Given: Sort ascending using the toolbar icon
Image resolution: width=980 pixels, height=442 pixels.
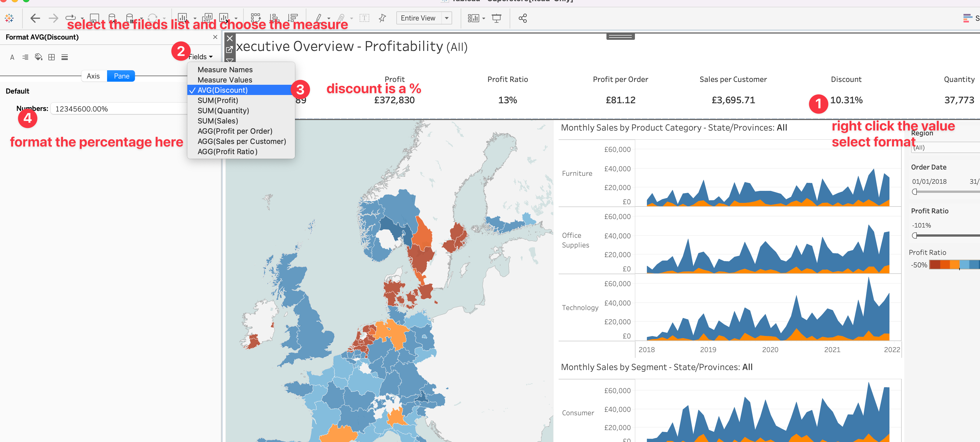Looking at the screenshot, I should [x=274, y=18].
